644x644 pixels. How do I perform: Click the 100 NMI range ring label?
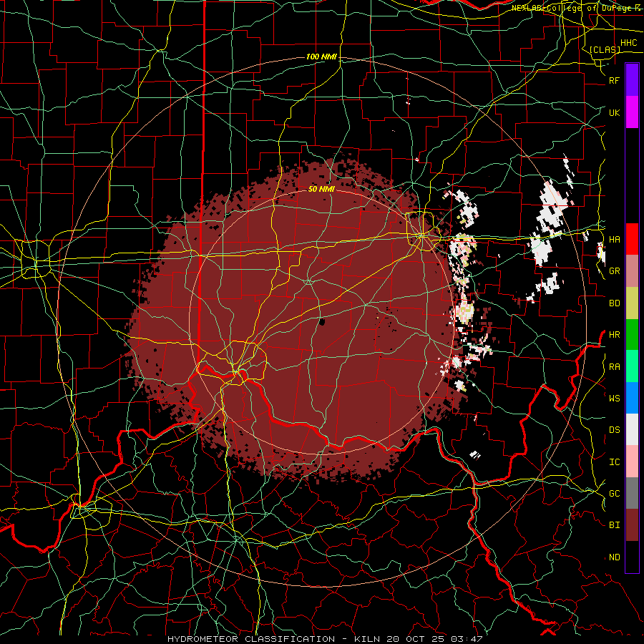pos(321,57)
